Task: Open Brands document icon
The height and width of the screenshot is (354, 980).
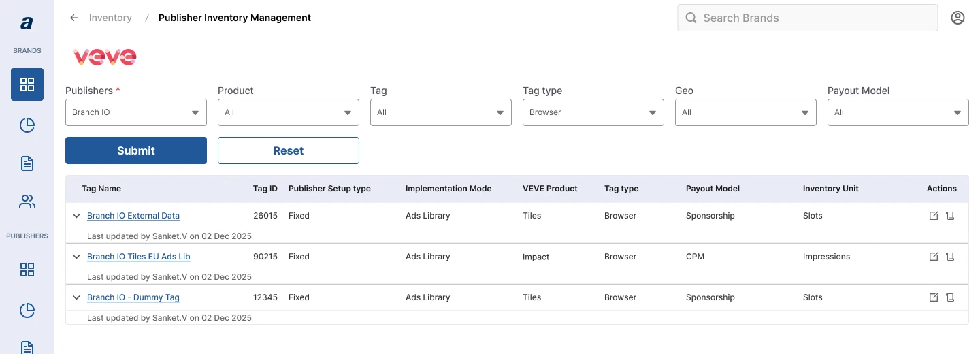Action: coord(27,163)
